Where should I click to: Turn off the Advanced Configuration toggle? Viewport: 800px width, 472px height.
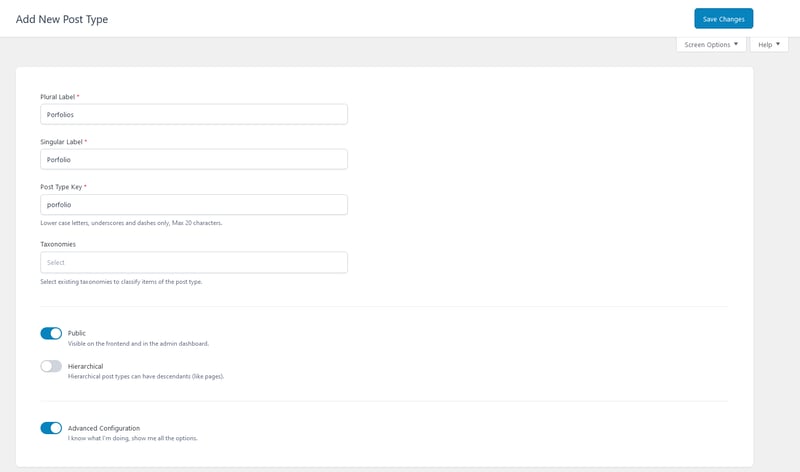(51, 428)
